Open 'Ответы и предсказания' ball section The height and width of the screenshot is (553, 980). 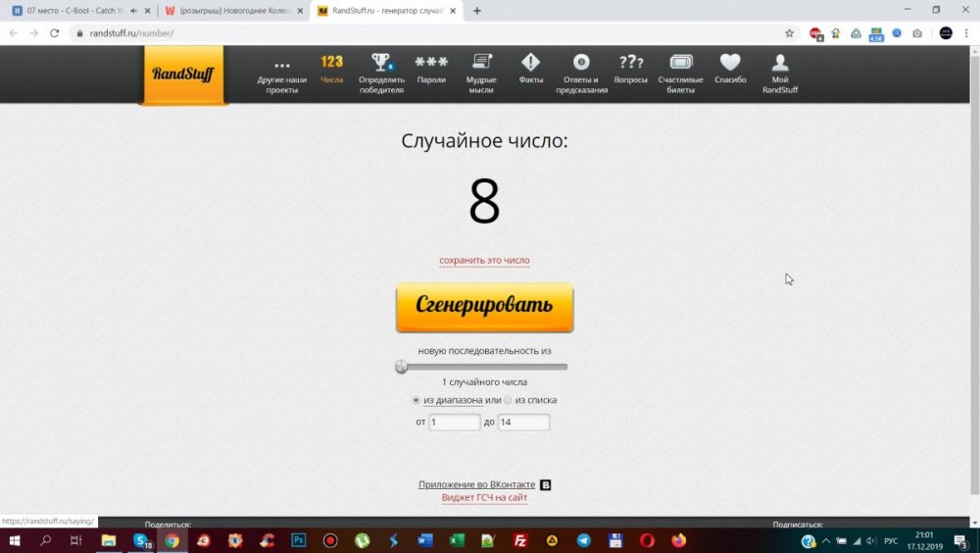(581, 75)
